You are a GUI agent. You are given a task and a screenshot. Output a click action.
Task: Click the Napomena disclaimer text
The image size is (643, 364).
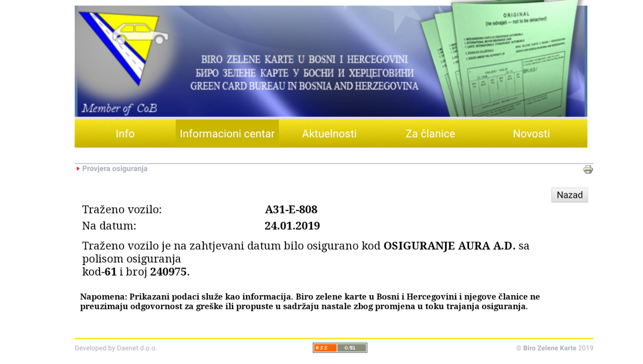pos(310,301)
